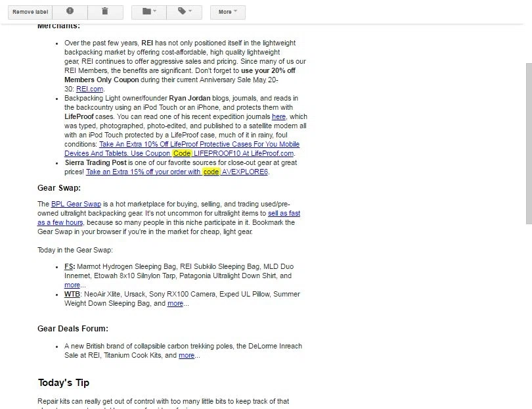Viewport: 532px width, 409px height.
Task: Click the bold 'Members Only Coupon' text
Action: (101, 80)
